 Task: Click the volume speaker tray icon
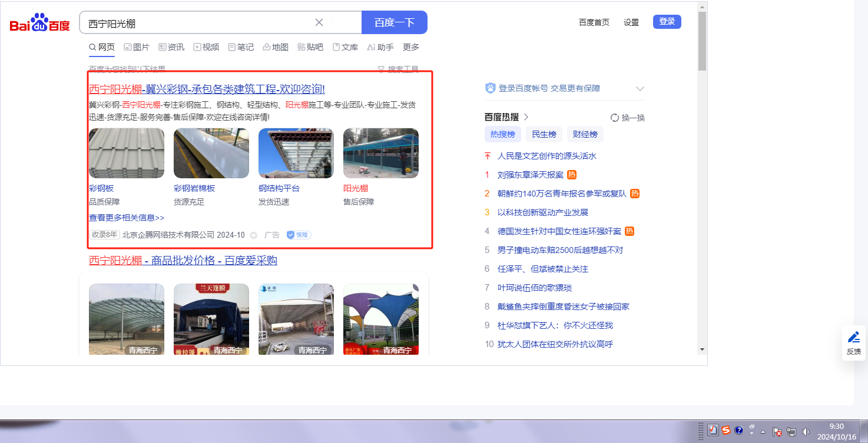[806, 431]
